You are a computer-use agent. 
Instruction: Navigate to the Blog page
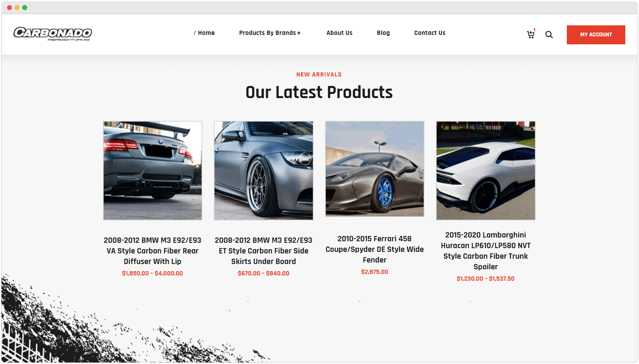[383, 33]
